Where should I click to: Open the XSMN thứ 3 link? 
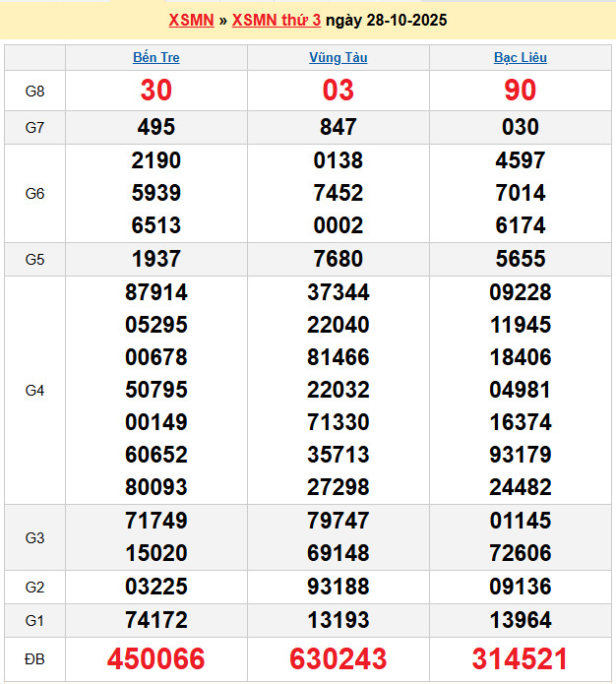coord(277,20)
